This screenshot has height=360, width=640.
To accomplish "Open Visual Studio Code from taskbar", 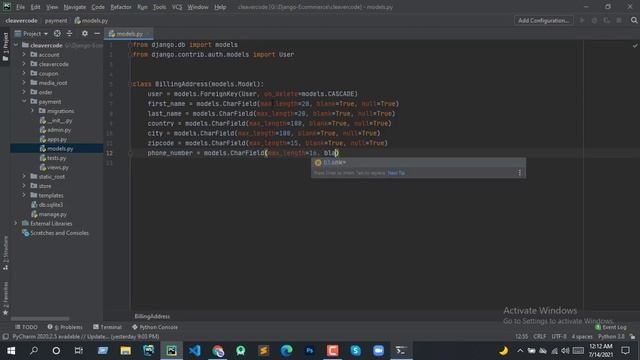I will [x=195, y=351].
